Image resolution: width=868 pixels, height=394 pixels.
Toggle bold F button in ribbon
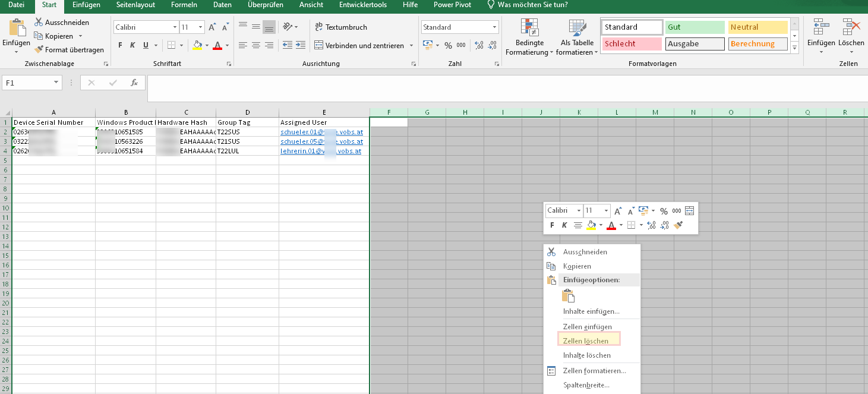click(120, 45)
